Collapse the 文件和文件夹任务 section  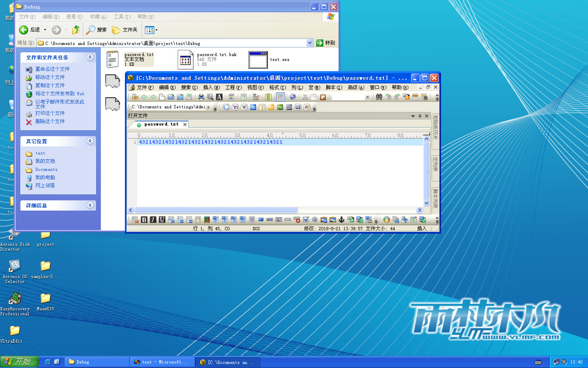click(90, 57)
